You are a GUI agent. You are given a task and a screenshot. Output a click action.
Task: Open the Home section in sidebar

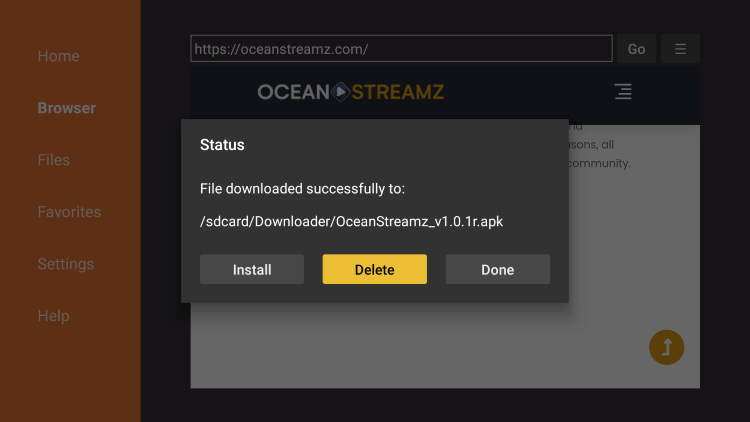[x=58, y=56]
